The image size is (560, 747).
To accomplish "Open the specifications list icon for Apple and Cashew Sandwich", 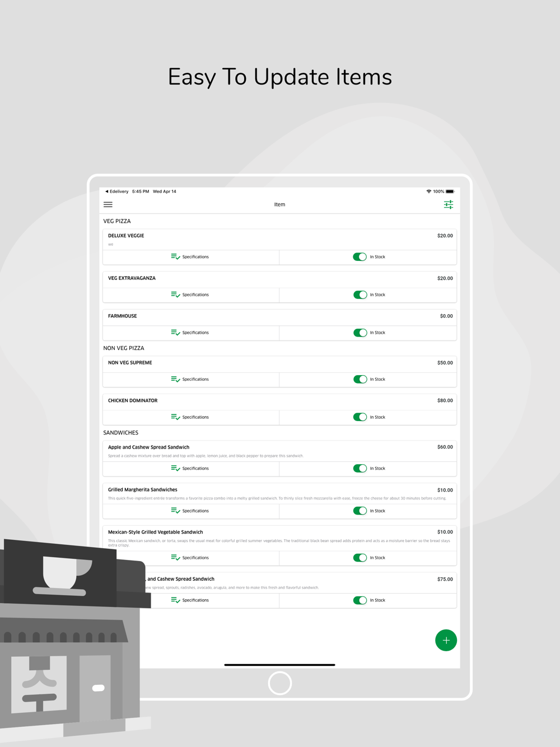I will [x=175, y=468].
